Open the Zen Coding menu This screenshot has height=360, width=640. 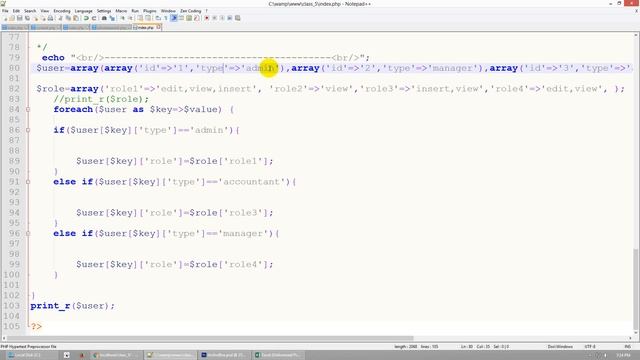pos(191,11)
